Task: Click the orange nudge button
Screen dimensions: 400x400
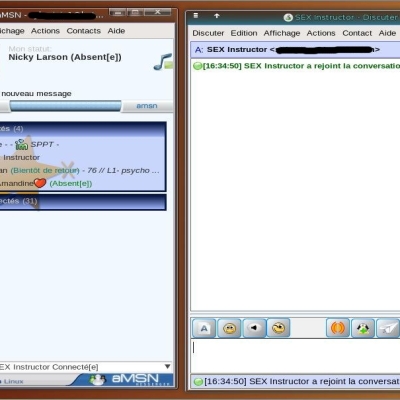Action: (x=338, y=328)
